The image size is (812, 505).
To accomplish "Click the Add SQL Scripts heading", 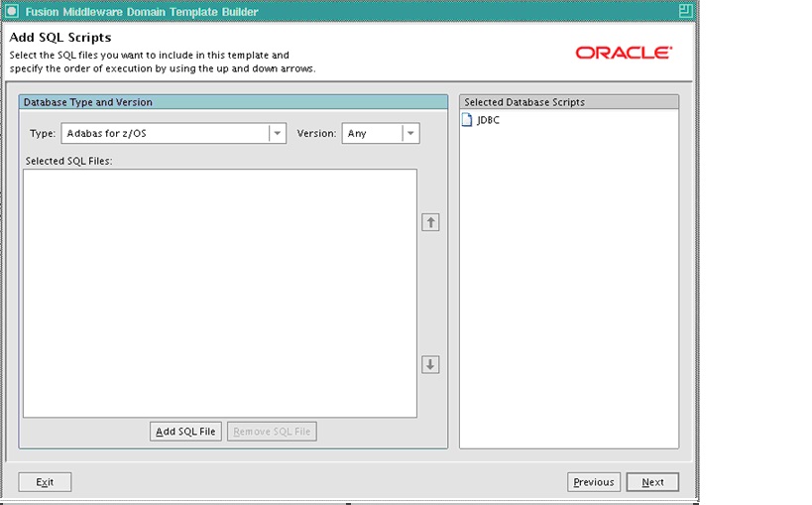I will 60,38.
